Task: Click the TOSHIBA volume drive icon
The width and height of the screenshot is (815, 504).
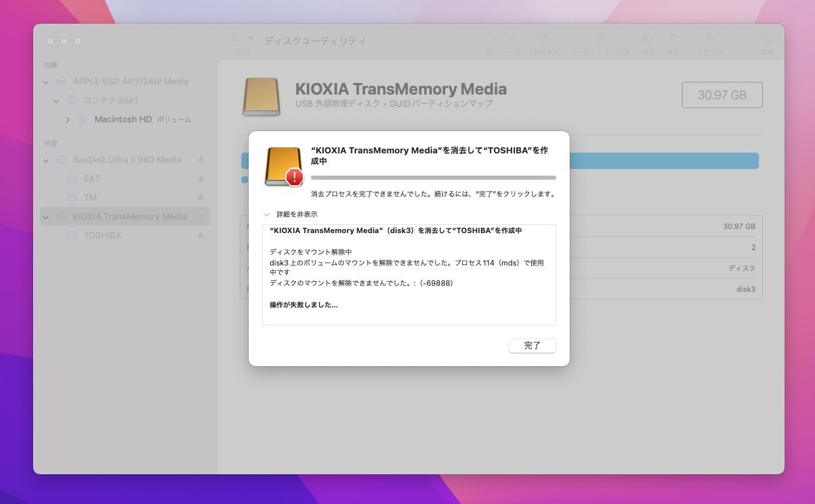Action: (x=72, y=235)
